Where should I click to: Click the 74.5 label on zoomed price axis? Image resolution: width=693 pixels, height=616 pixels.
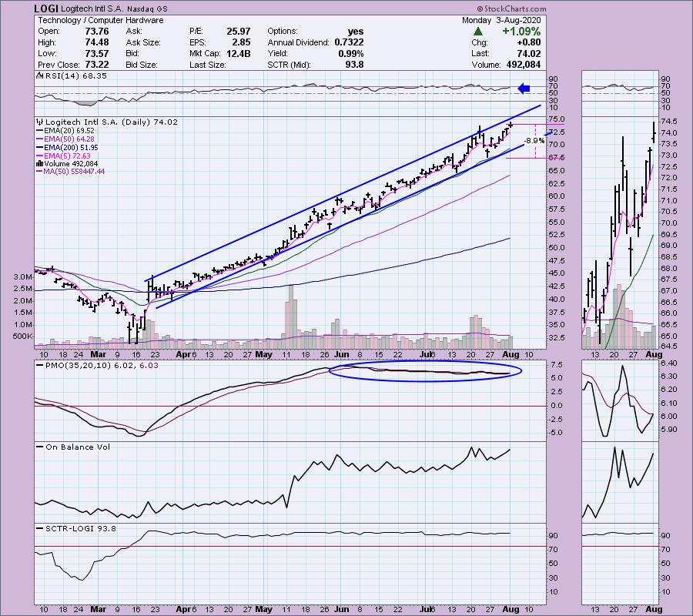667,122
